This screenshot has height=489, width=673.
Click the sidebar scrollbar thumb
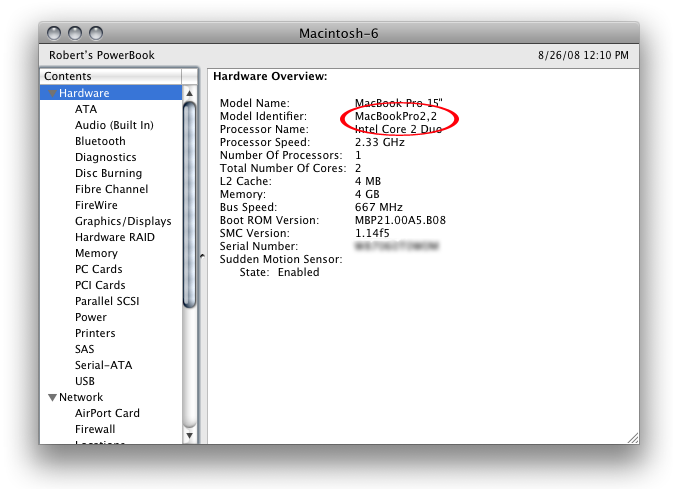189,204
